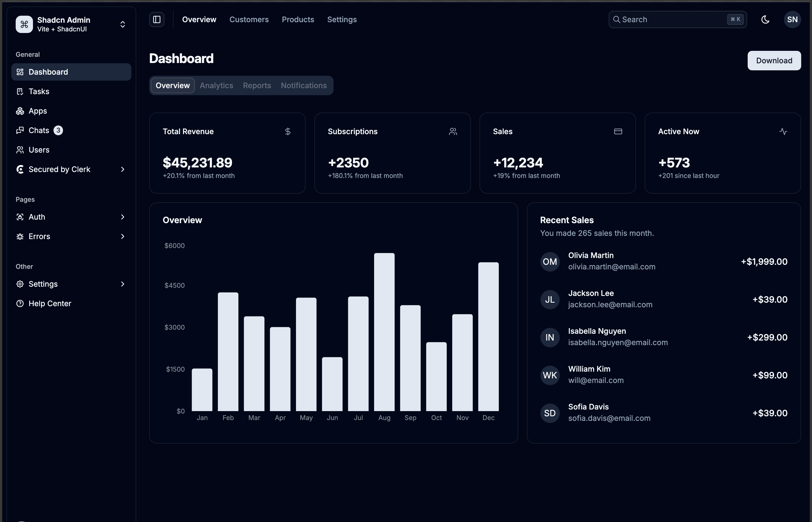
Task: Click the Jan bar in Overview chart
Action: (x=202, y=390)
